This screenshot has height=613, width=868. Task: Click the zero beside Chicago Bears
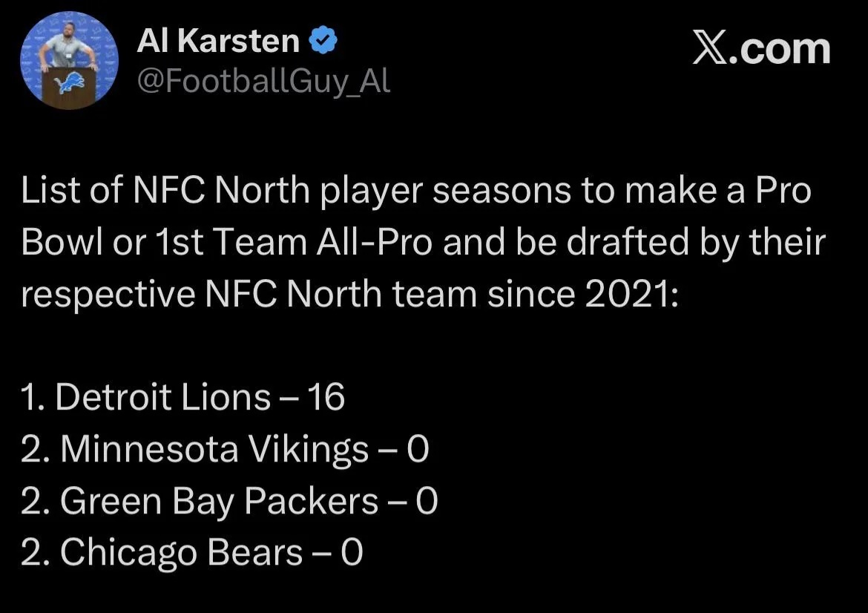point(352,553)
